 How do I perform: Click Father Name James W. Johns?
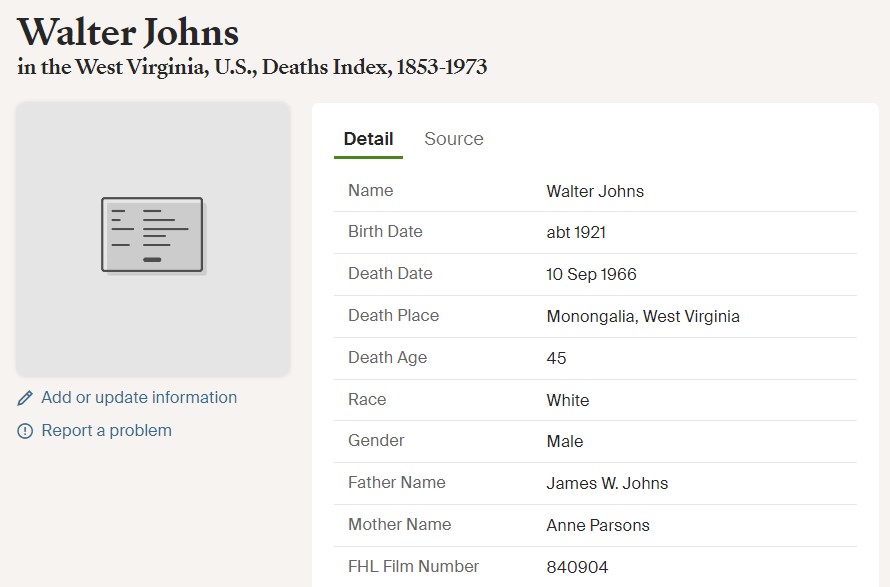607,483
